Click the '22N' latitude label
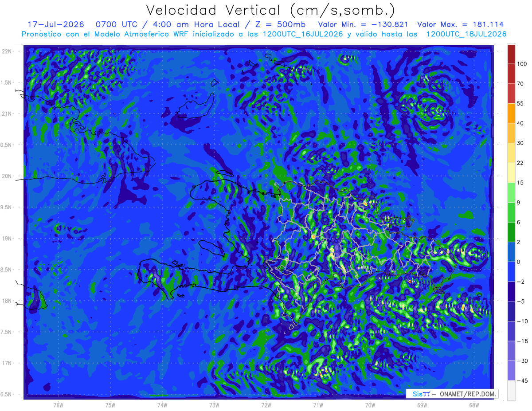The width and height of the screenshot is (532, 411). tap(7, 51)
